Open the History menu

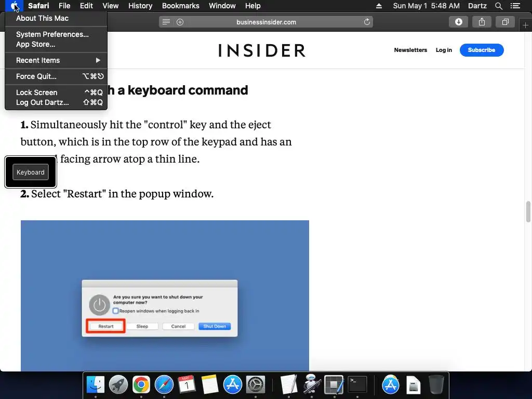click(x=140, y=6)
